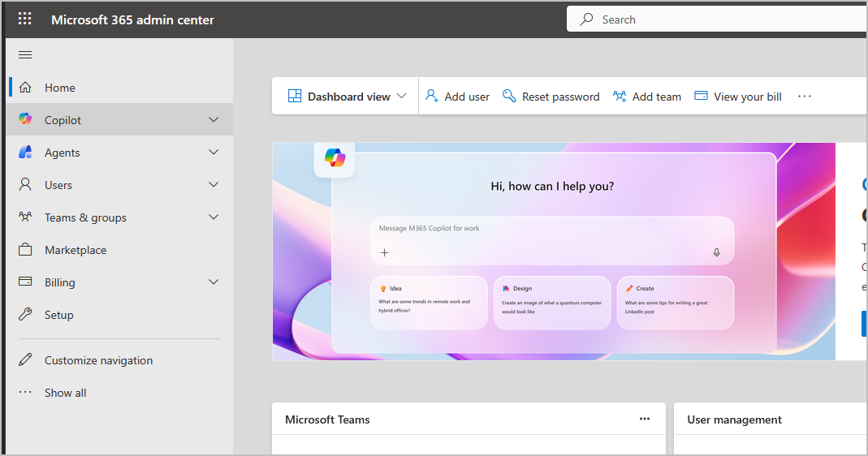Expand the Copilot navigation section
This screenshot has height=456, width=868.
[x=214, y=120]
